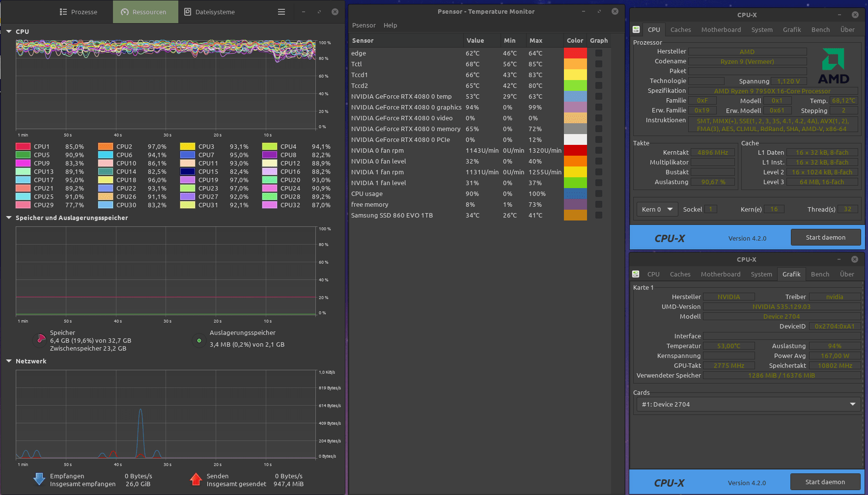Toggle graph checkbox for free memory

click(x=599, y=204)
